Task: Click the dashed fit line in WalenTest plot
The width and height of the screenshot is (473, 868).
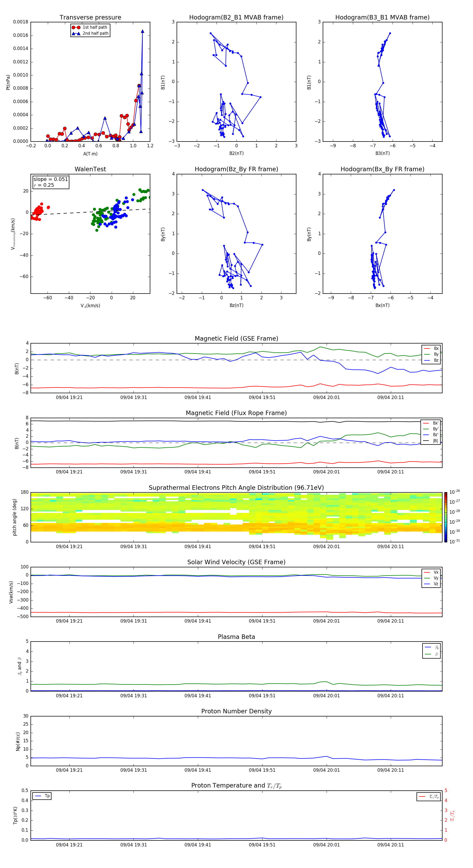Action: click(x=90, y=212)
